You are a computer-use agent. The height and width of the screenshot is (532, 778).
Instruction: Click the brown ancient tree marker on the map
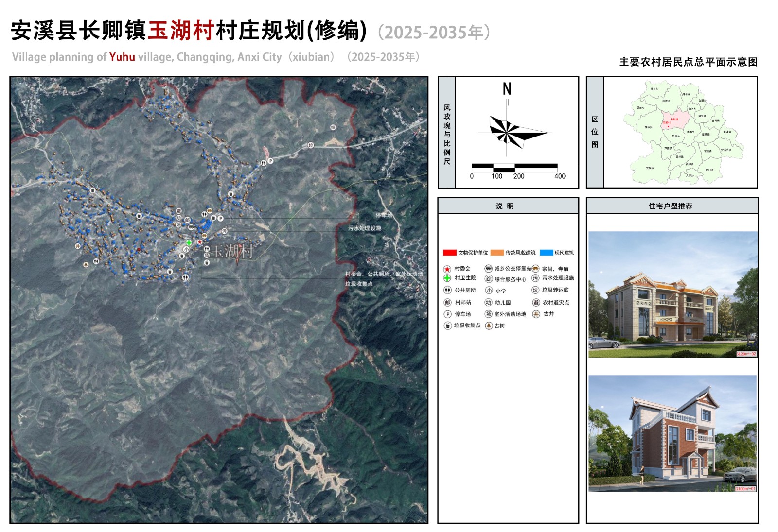tap(86, 264)
